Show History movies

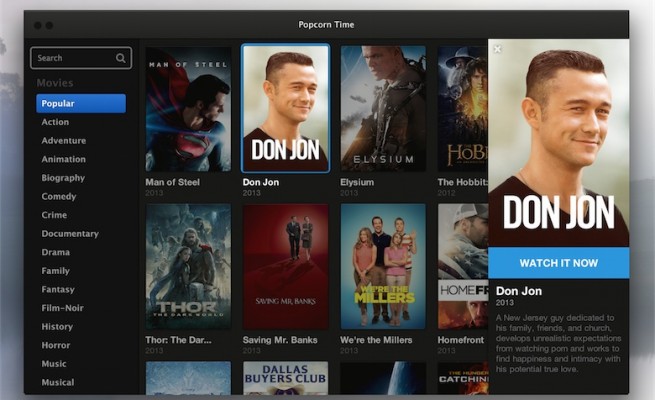pos(57,327)
